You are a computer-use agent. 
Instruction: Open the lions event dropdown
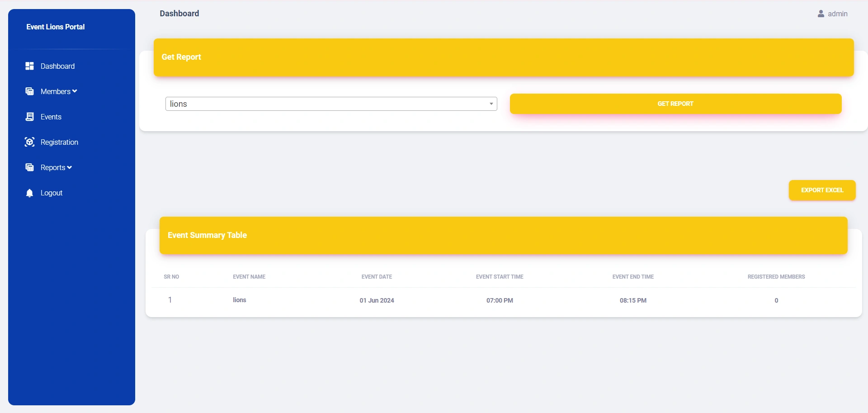(331, 104)
